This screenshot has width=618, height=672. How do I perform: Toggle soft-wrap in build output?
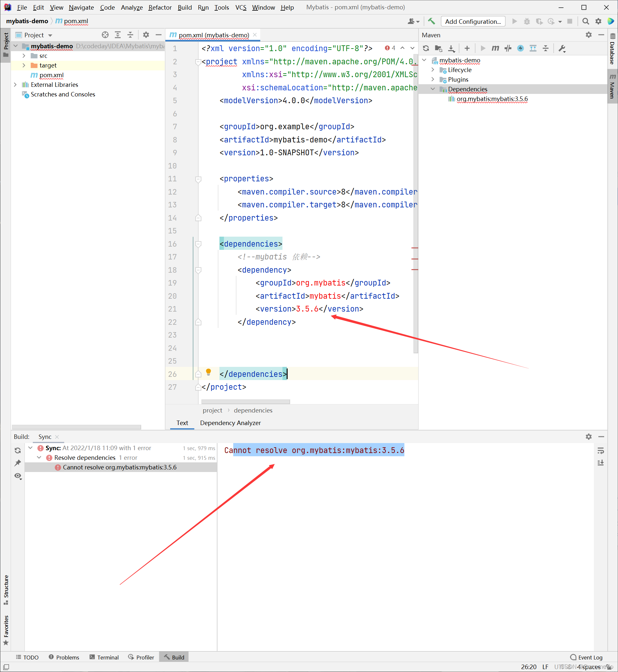pos(601,451)
